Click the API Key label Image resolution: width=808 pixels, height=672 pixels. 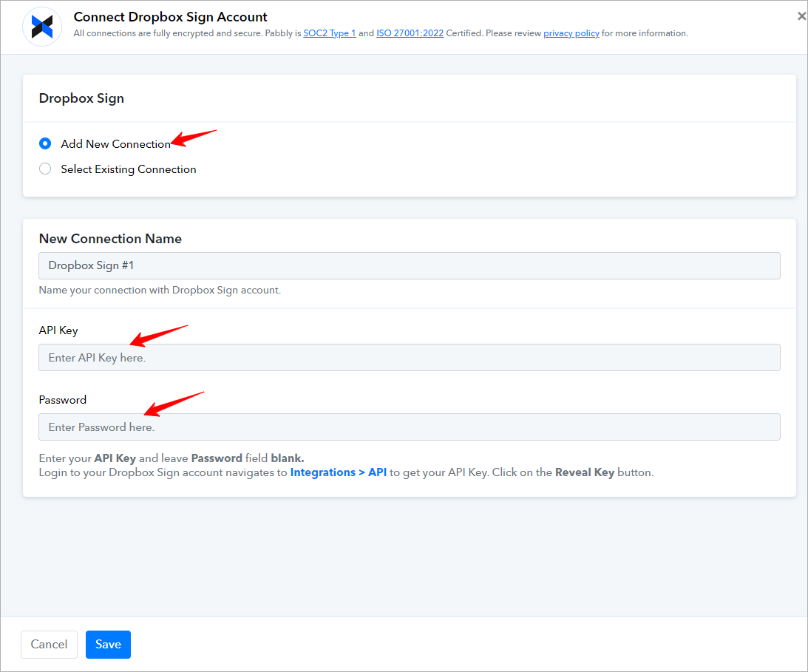(58, 331)
